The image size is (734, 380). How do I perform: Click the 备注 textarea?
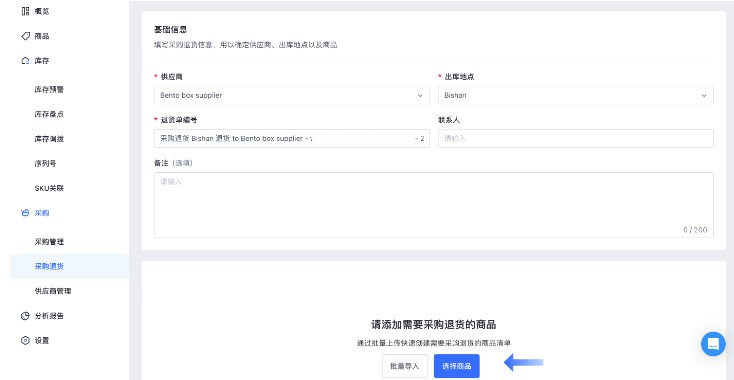pyautogui.click(x=434, y=205)
